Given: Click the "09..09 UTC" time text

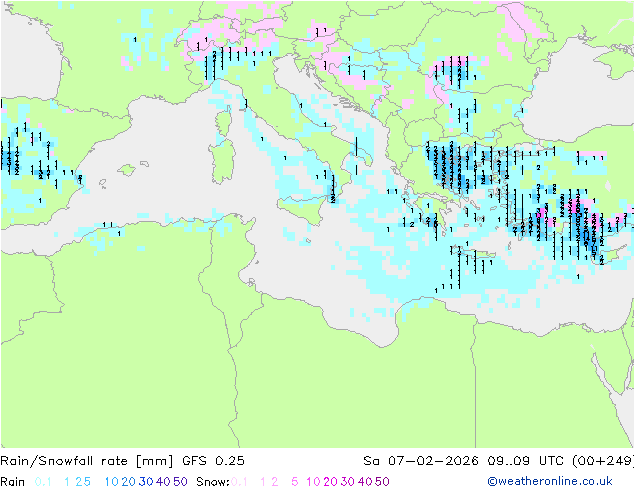Looking at the screenshot, I should tap(526, 461).
